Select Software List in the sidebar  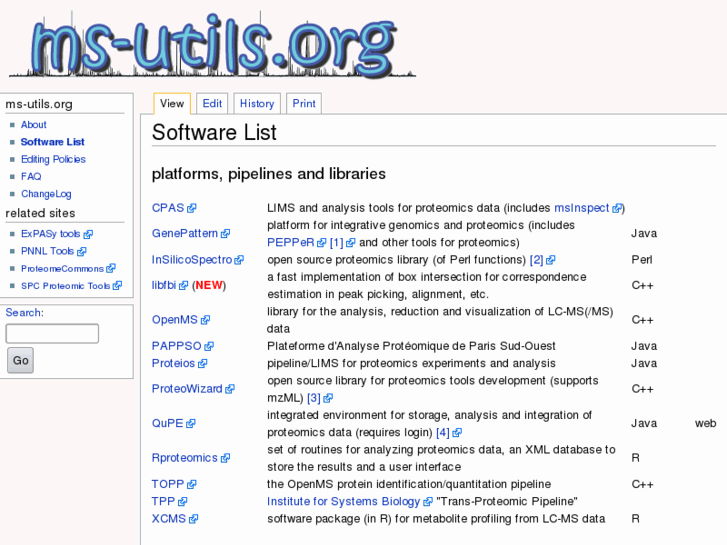(x=52, y=142)
